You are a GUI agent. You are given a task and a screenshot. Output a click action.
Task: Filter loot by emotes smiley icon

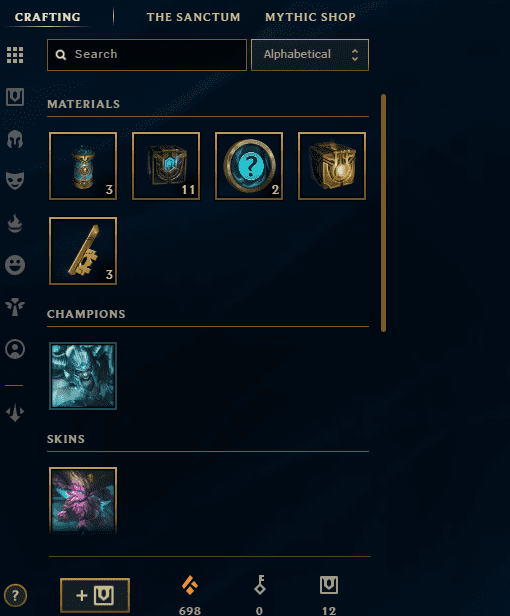15,265
